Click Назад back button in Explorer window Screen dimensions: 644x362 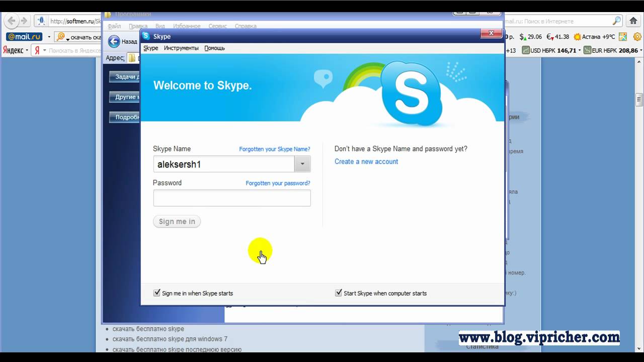122,42
